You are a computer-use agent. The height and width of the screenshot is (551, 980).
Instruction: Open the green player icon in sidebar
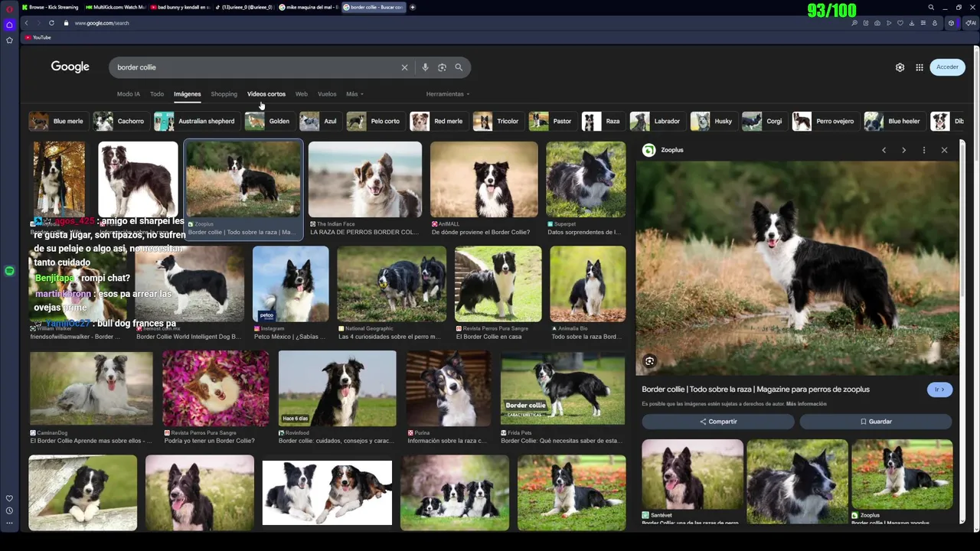tap(9, 271)
